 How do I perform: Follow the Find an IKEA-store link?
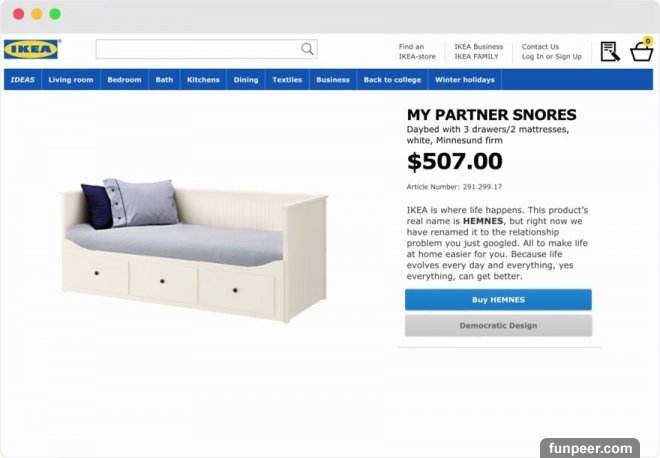coord(417,51)
